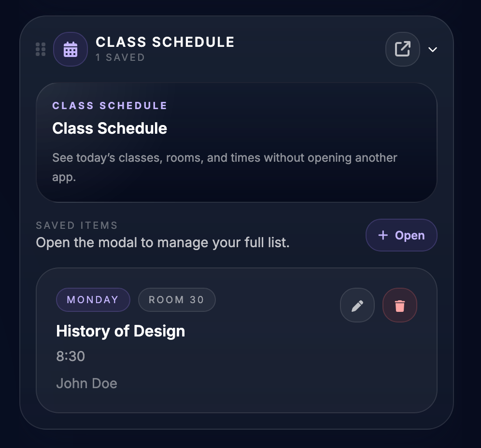Click the John Doe instructor name
Screen dimensions: 481x448
tap(86, 383)
